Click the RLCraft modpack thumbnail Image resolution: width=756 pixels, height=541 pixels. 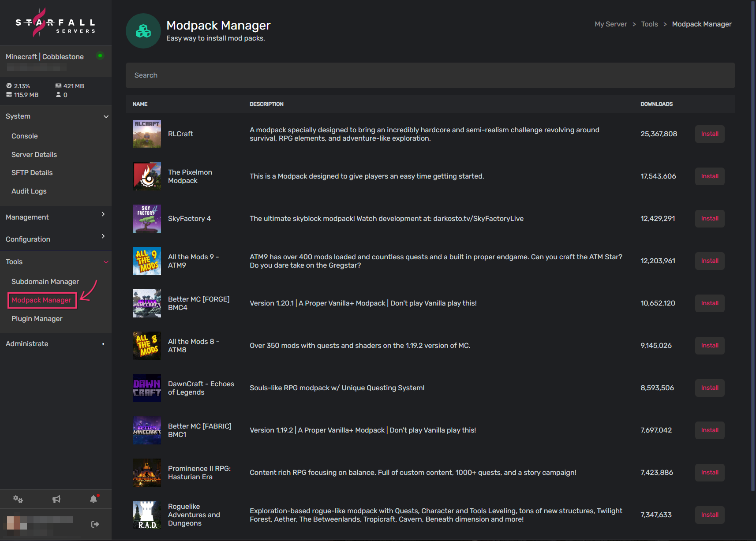(x=147, y=134)
